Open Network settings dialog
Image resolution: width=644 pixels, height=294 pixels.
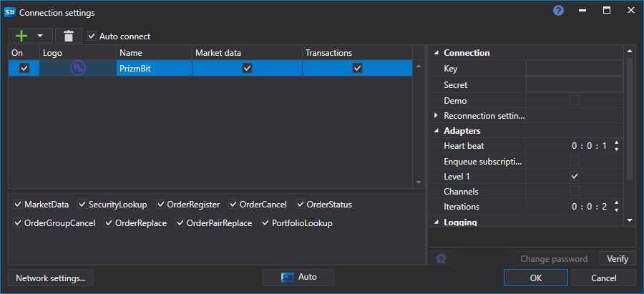(x=51, y=278)
